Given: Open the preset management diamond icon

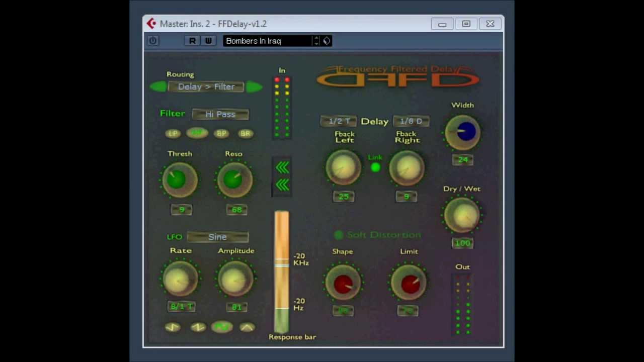Looking at the screenshot, I should coord(327,41).
